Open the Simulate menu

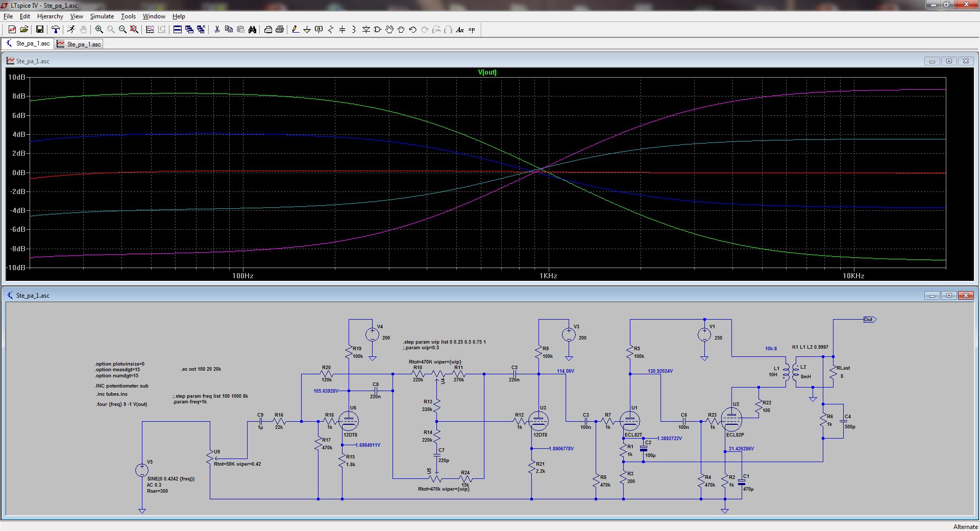coord(102,16)
